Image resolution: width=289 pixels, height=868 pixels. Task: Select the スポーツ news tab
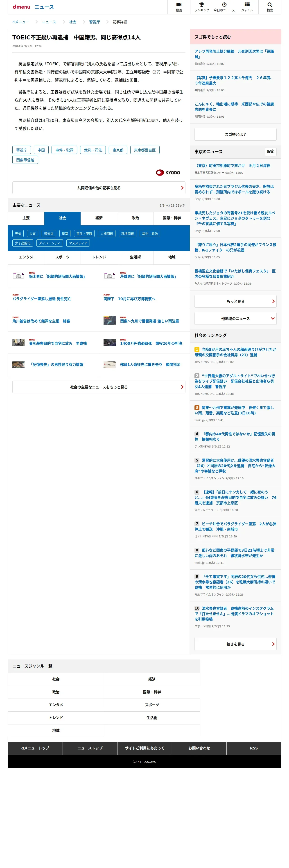(x=63, y=257)
